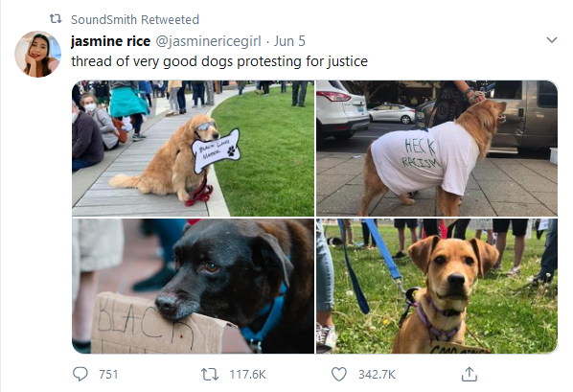This screenshot has width=573, height=392.
Task: Expand the tweet options chevron
Action: pyautogui.click(x=551, y=40)
